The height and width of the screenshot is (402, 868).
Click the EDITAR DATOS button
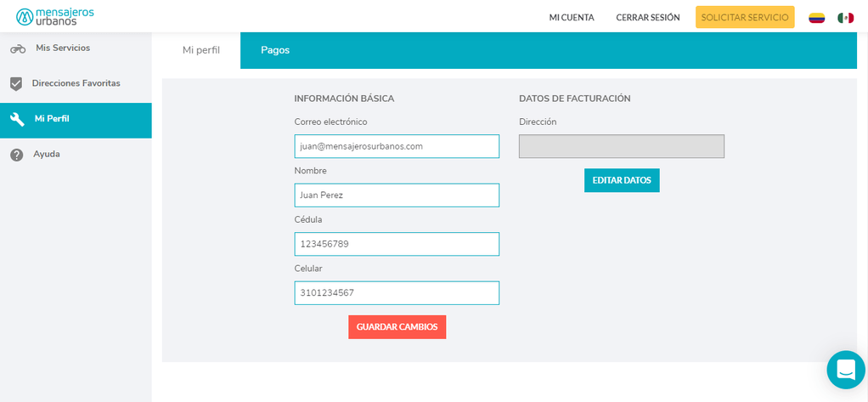click(622, 180)
